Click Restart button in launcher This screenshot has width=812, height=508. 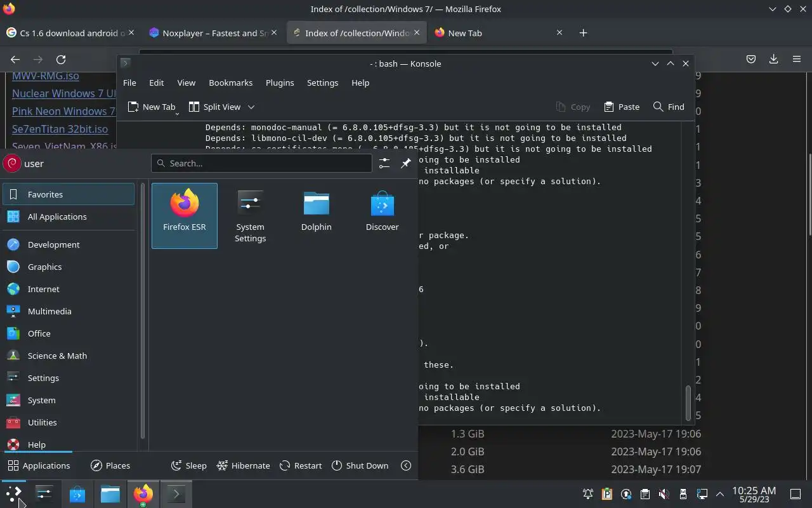[x=301, y=465]
